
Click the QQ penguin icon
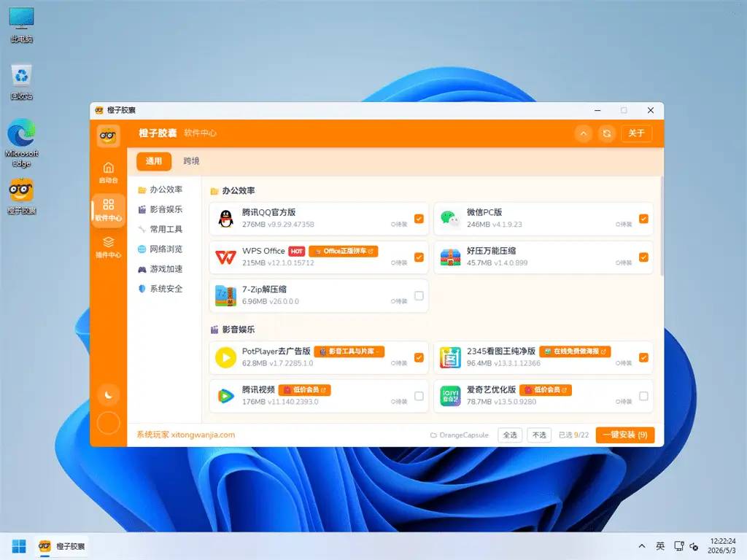226,219
